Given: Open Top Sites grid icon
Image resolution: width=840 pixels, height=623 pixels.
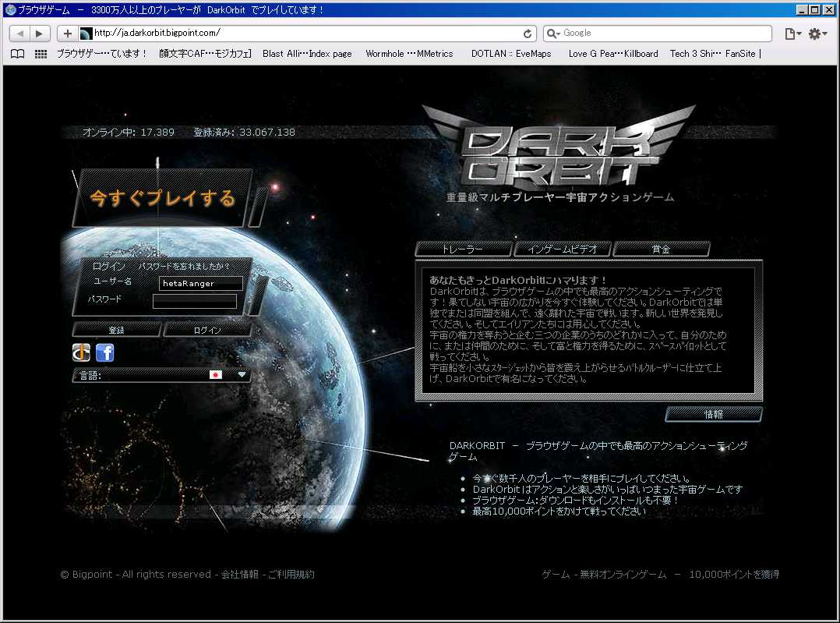Looking at the screenshot, I should tap(41, 54).
